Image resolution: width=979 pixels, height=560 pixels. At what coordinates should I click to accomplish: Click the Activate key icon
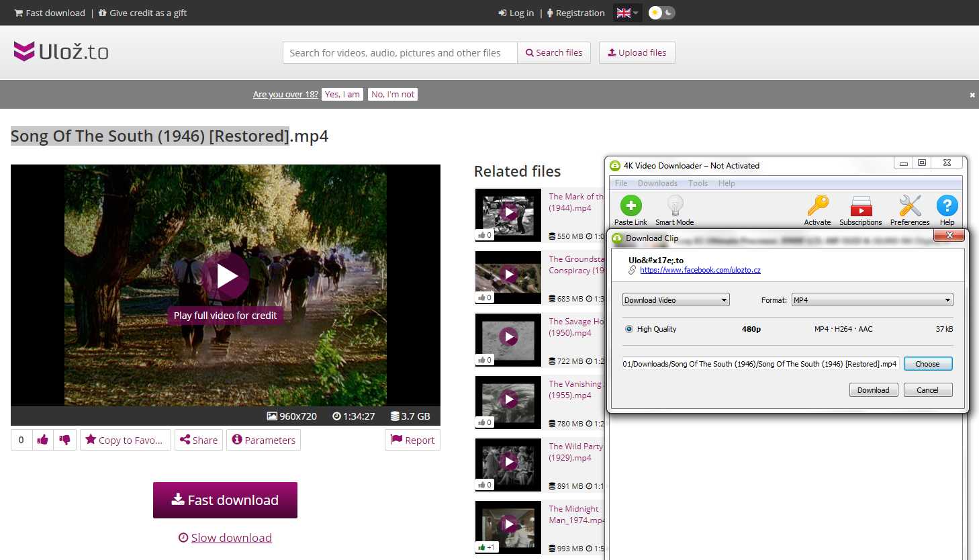coord(817,205)
